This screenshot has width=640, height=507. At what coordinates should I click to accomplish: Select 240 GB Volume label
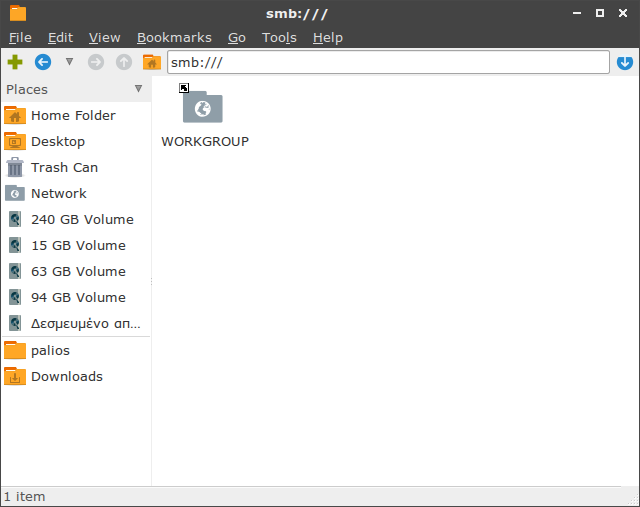pos(82,220)
